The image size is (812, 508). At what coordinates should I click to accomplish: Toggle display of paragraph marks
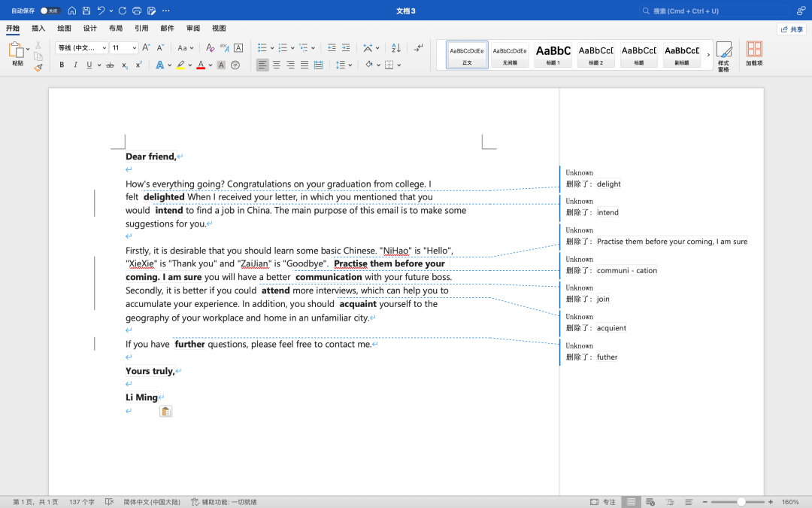[419, 47]
